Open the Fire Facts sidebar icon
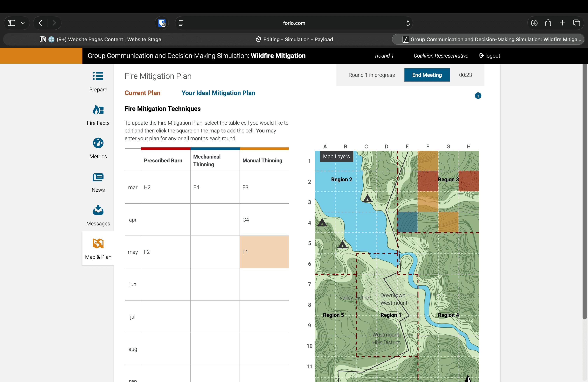Screen dimensions: 588x382 (x=98, y=110)
